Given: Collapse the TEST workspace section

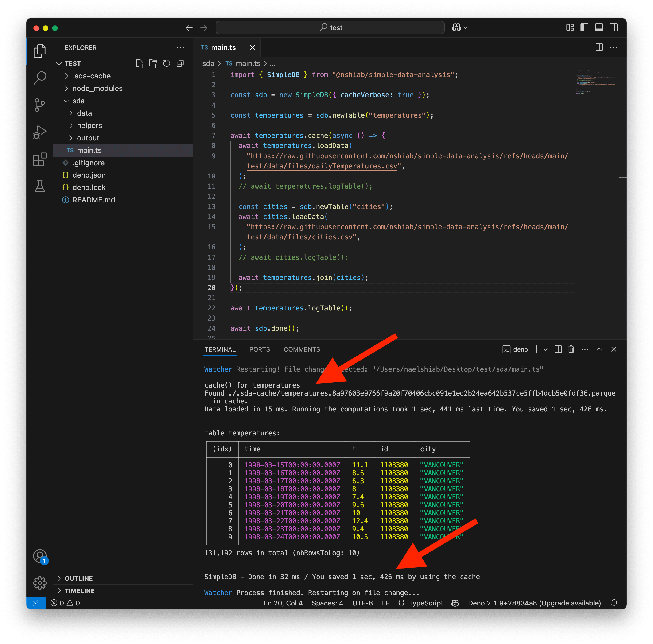Looking at the screenshot, I should (72, 63).
